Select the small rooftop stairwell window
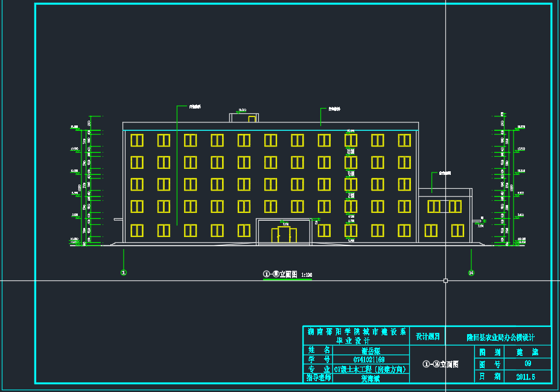The width and height of the screenshot is (560, 392). [252, 119]
